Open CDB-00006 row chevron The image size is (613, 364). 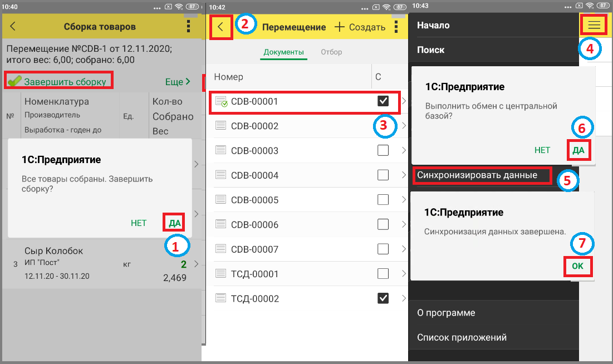(404, 224)
